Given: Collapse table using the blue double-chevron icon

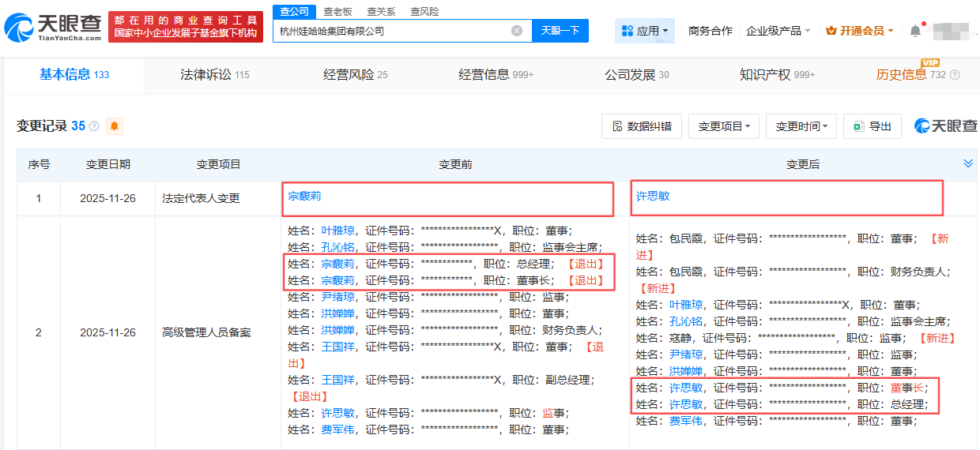Looking at the screenshot, I should (968, 163).
